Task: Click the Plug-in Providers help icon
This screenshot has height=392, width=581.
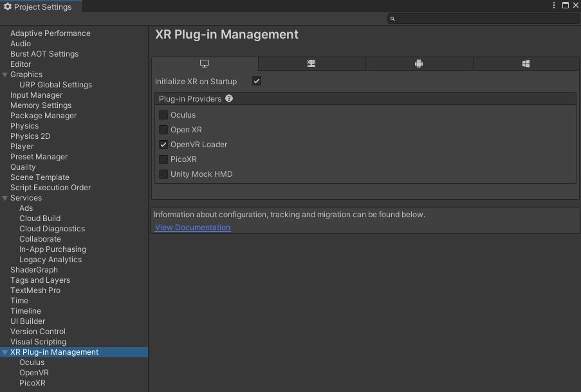Action: click(229, 99)
